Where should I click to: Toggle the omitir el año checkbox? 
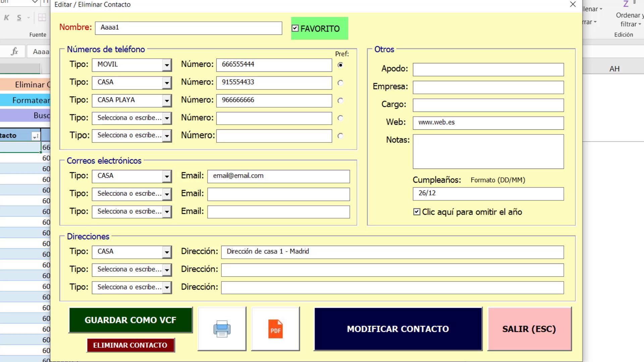[x=417, y=212]
